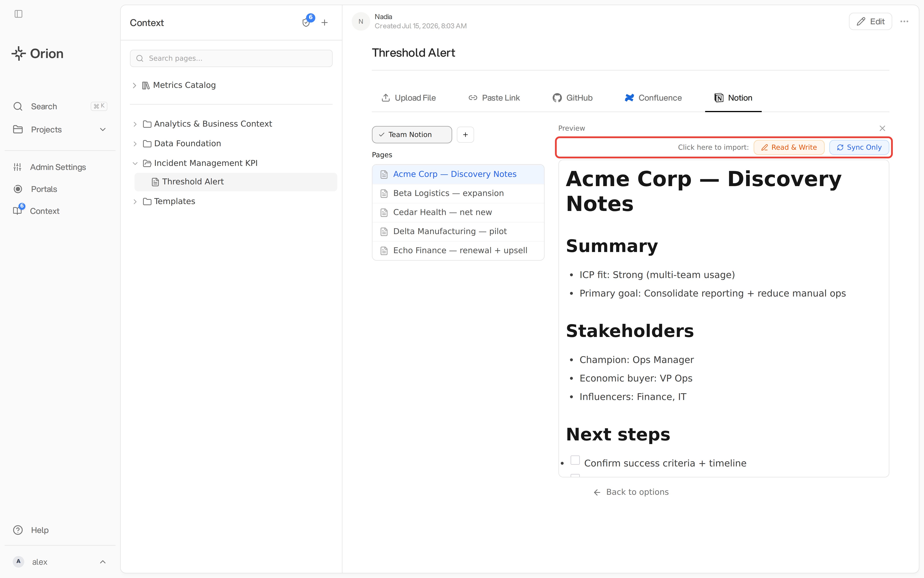
Task: Click the Echo Finance page document icon
Action: [384, 251]
